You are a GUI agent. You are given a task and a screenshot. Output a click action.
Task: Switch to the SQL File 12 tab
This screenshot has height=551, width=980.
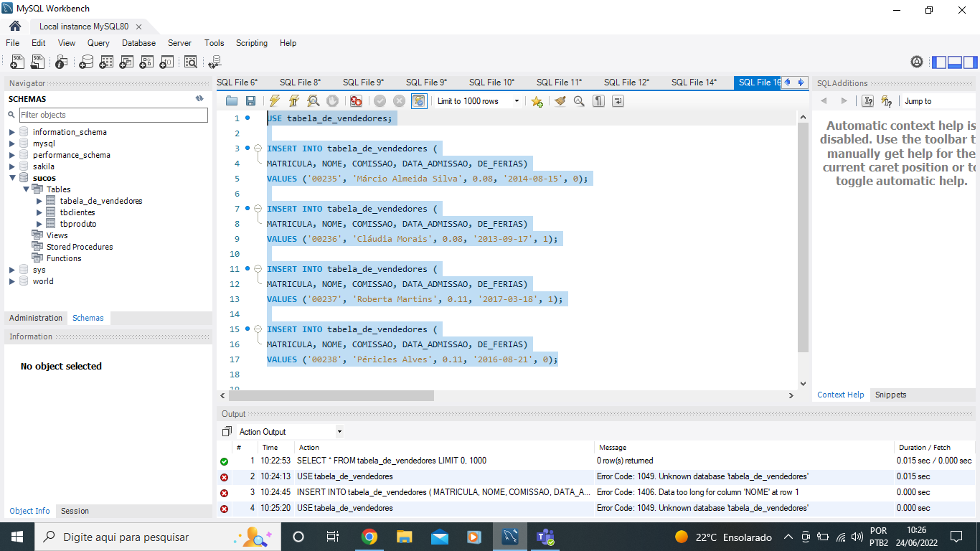pos(626,83)
